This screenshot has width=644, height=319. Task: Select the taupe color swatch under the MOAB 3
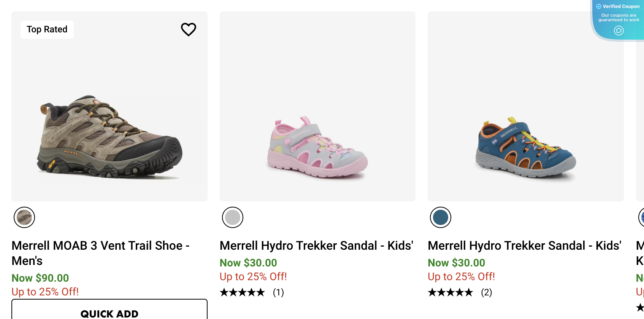coord(24,217)
